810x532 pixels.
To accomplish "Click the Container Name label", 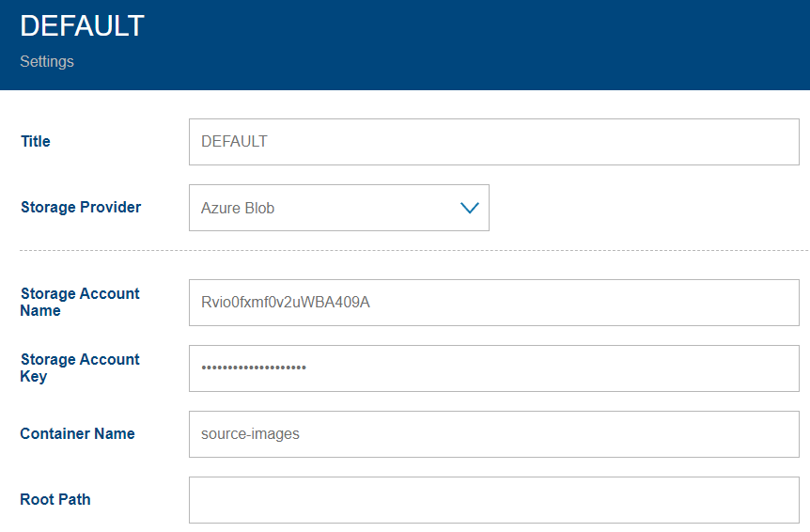I will coord(77,434).
